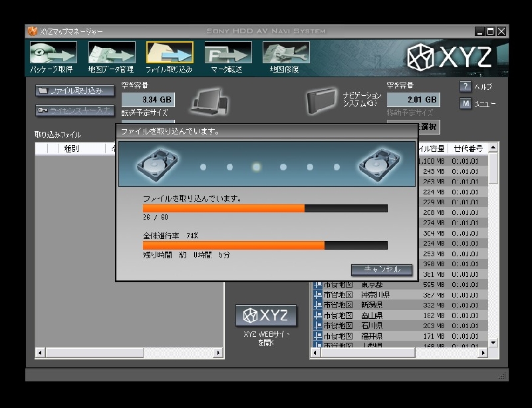Select the 東京都 map row
This screenshot has height=408, width=532.
(371, 284)
